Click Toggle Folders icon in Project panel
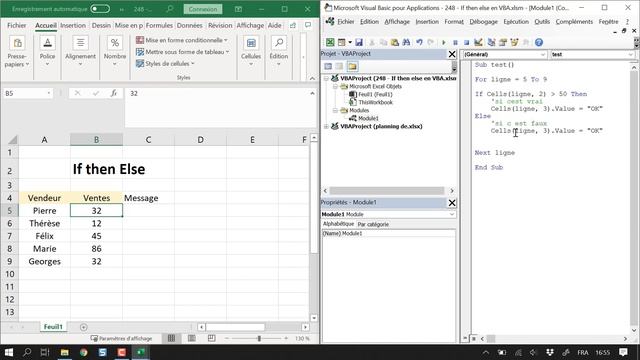 tap(353, 66)
